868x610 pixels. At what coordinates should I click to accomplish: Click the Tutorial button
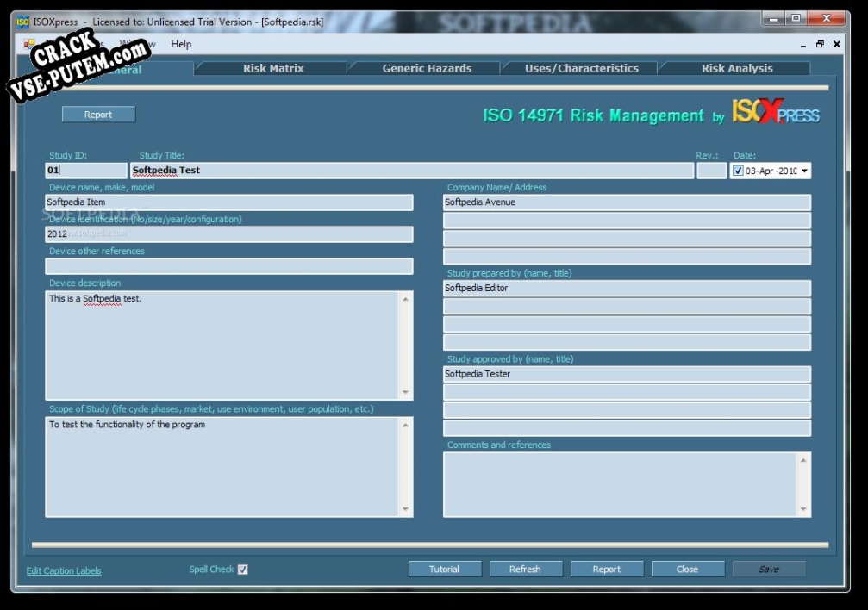point(445,569)
